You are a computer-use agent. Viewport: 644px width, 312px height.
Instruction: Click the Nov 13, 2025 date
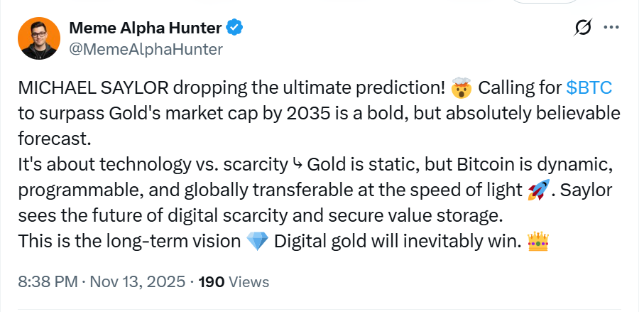point(137,282)
